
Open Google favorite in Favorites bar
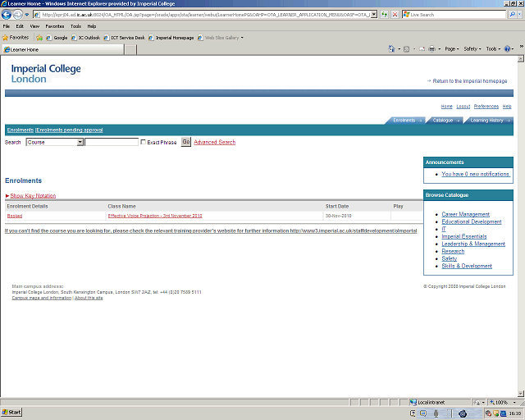(x=57, y=37)
